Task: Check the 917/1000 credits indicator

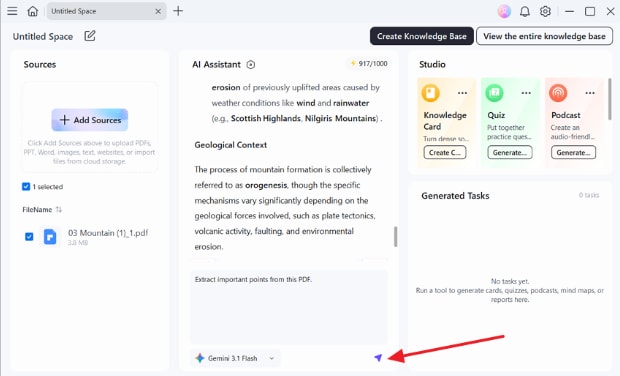Action: point(369,64)
